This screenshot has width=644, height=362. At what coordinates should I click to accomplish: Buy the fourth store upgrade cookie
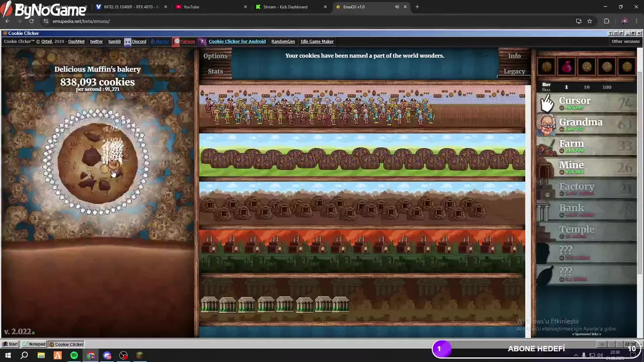pyautogui.click(x=607, y=66)
